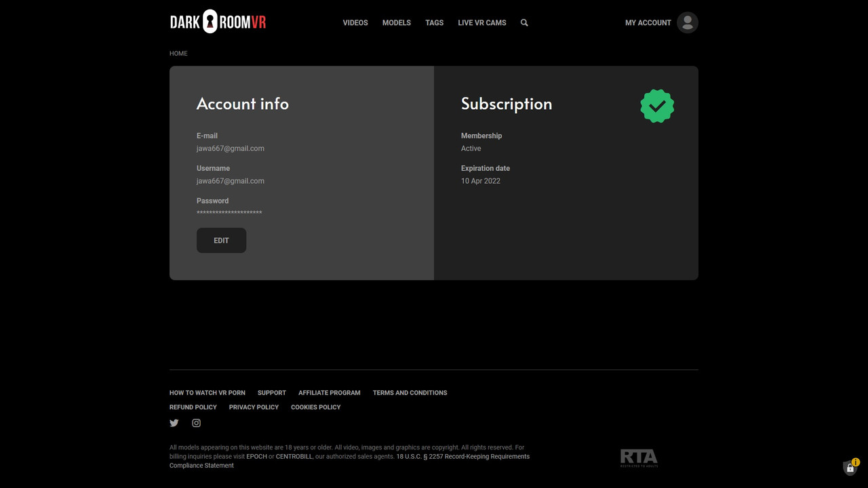Open the Videos menu item
This screenshot has width=868, height=488.
(x=355, y=23)
